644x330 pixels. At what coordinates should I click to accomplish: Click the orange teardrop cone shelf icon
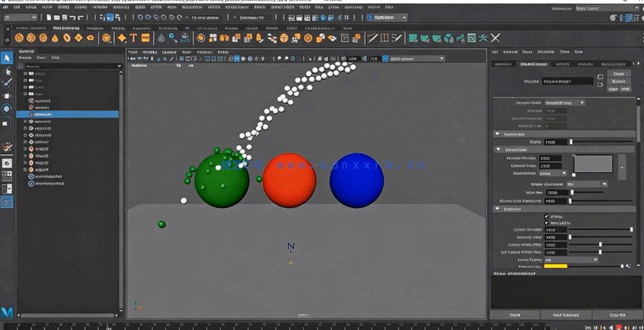(55, 38)
